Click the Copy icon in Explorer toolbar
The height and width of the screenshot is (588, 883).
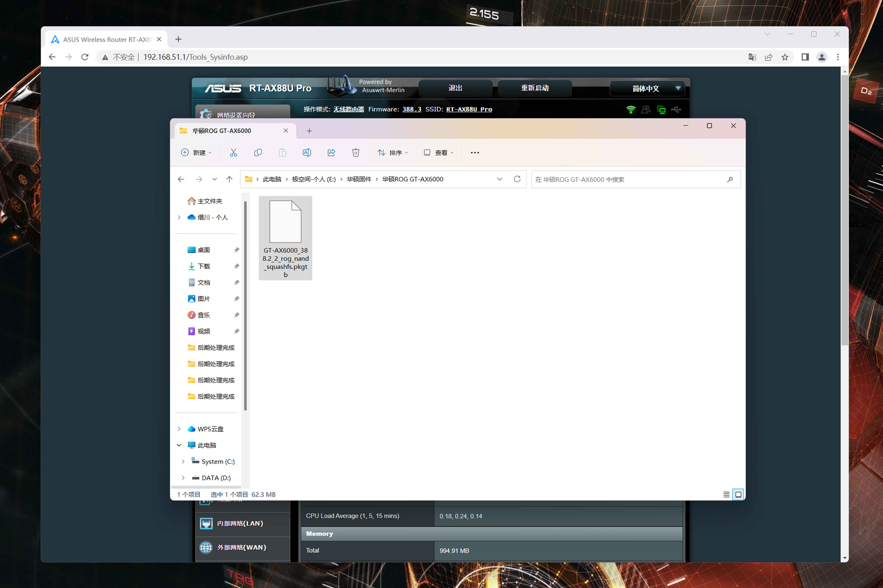[x=258, y=153]
